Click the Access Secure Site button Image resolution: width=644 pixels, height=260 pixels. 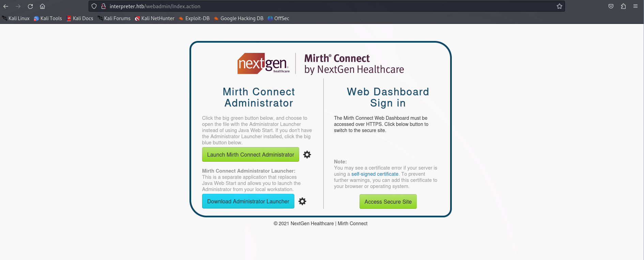pos(388,202)
